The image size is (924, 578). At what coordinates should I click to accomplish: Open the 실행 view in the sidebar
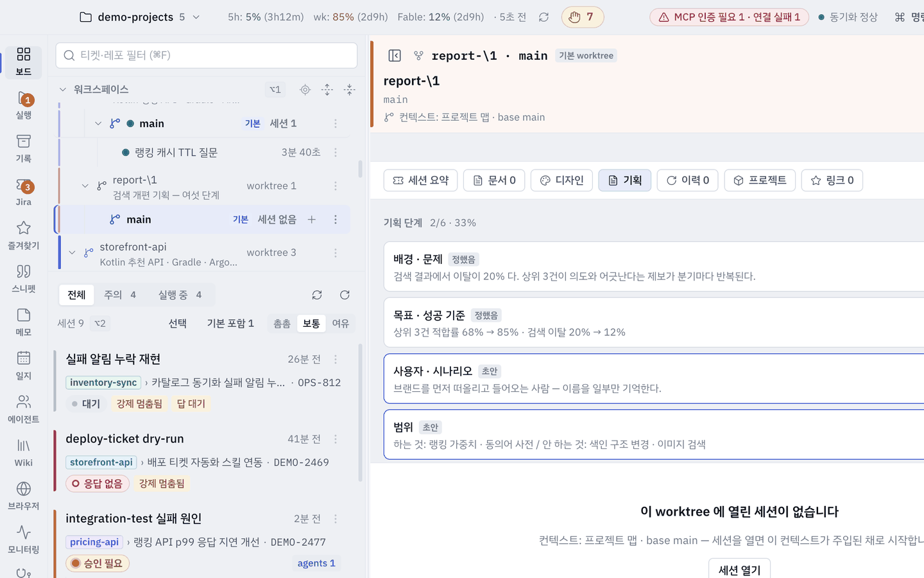click(x=24, y=105)
